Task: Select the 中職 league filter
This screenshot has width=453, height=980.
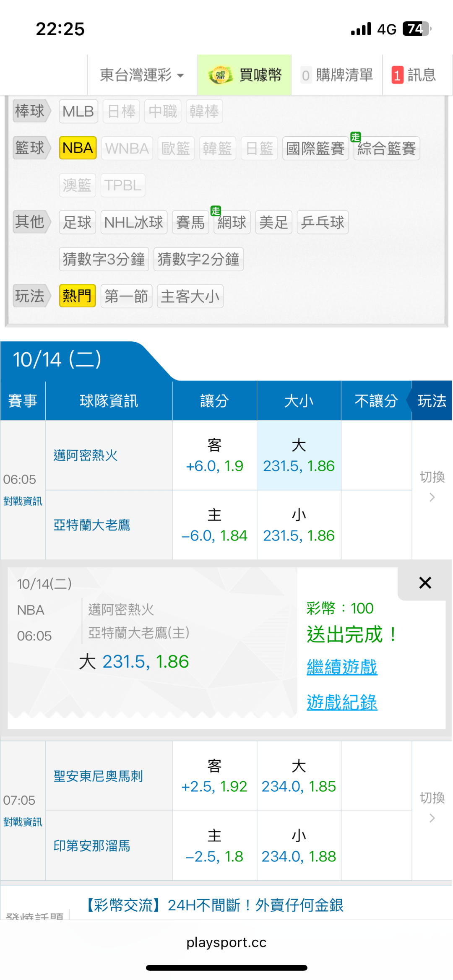Action: pos(163,112)
